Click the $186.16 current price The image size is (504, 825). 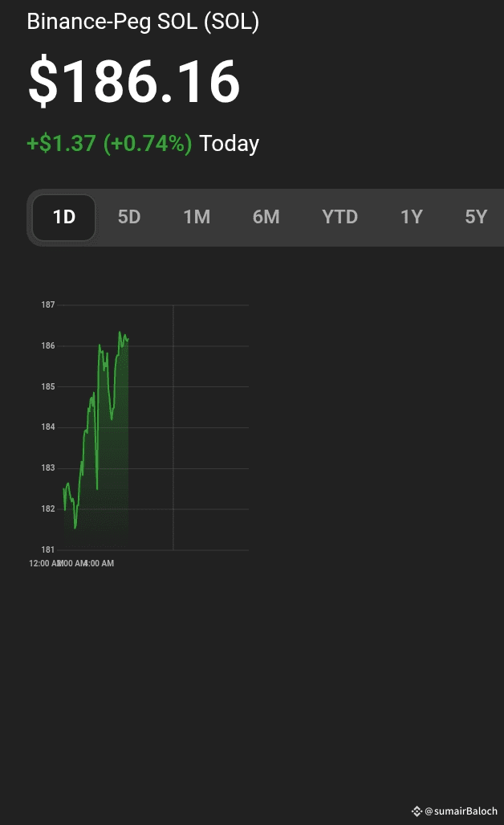(x=134, y=82)
